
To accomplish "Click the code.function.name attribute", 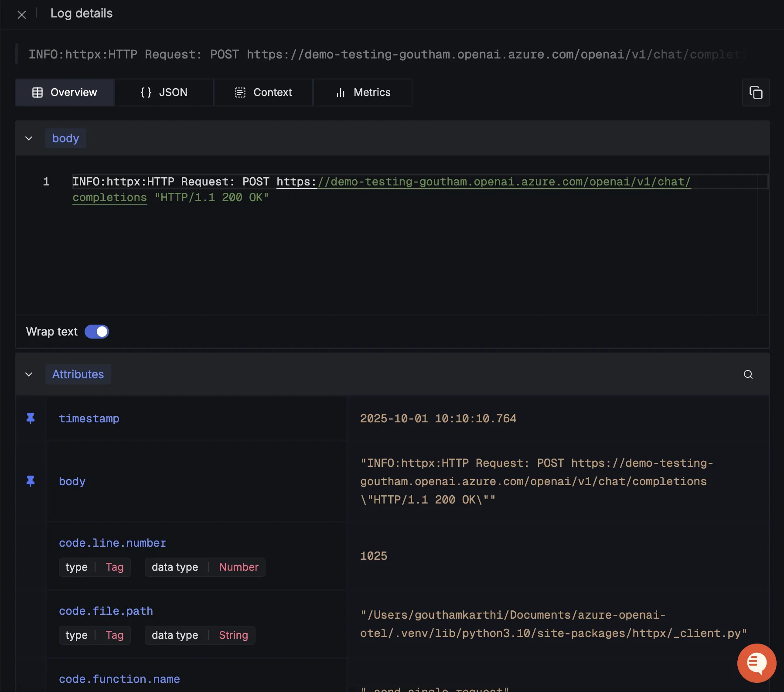I will pos(119,679).
